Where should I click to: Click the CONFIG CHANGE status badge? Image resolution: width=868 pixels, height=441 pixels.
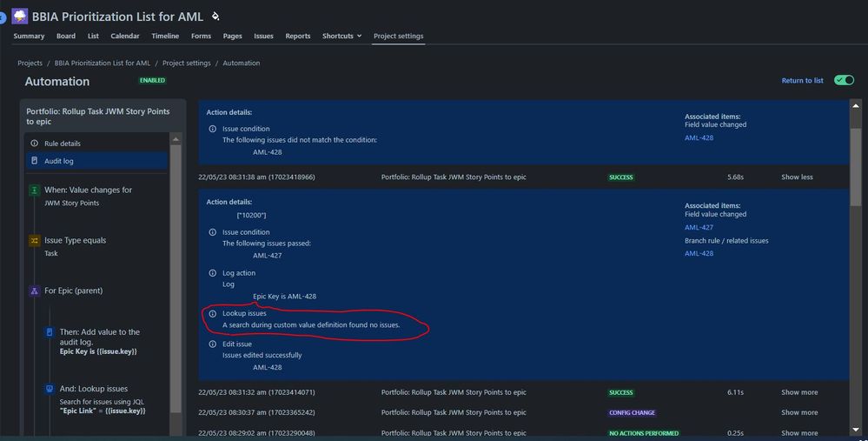(x=632, y=413)
